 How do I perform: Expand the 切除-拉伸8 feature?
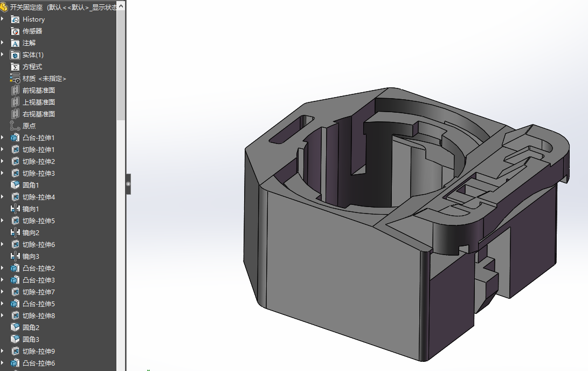pyautogui.click(x=3, y=315)
